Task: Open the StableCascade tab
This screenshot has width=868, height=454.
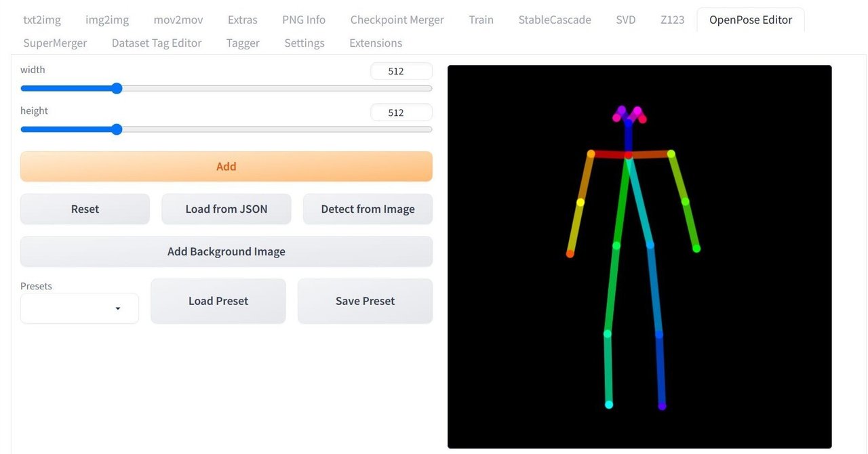Action: [553, 20]
